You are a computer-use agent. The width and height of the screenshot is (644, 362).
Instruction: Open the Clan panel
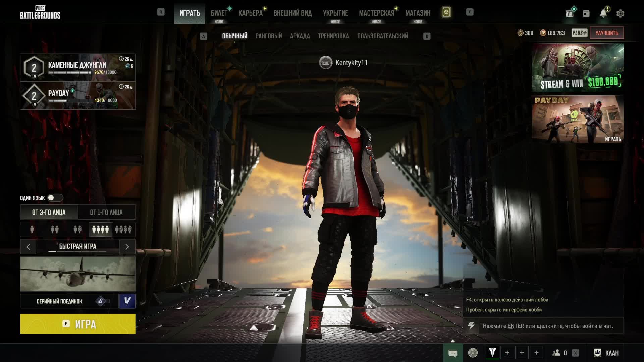[606, 353]
